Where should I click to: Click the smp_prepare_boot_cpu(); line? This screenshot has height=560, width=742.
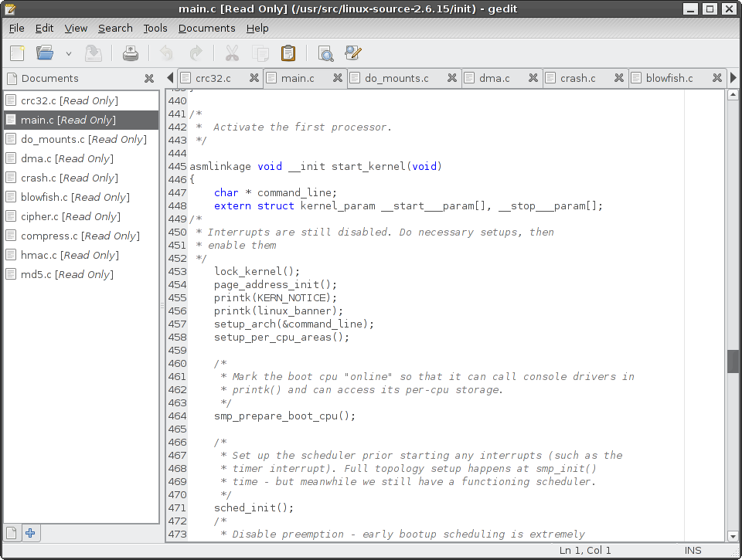pos(284,416)
